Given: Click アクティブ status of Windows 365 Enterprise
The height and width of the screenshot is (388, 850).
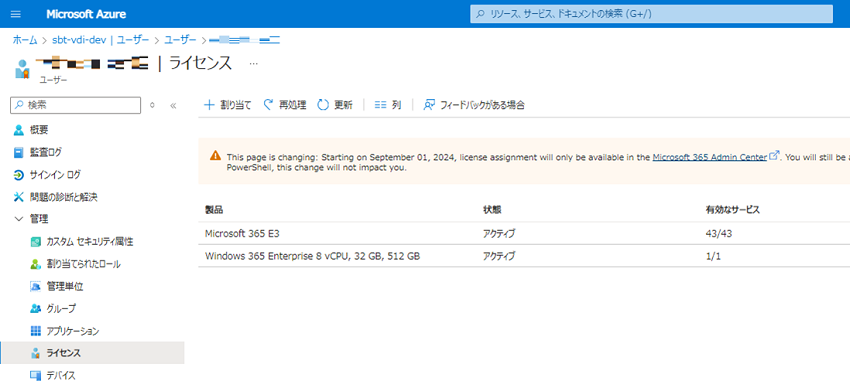Looking at the screenshot, I should click(x=499, y=256).
